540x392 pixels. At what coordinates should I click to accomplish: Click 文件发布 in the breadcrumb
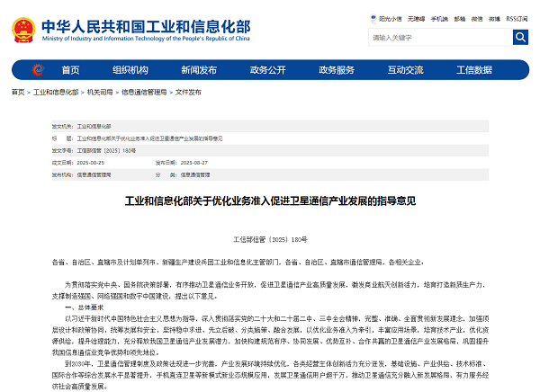188,93
